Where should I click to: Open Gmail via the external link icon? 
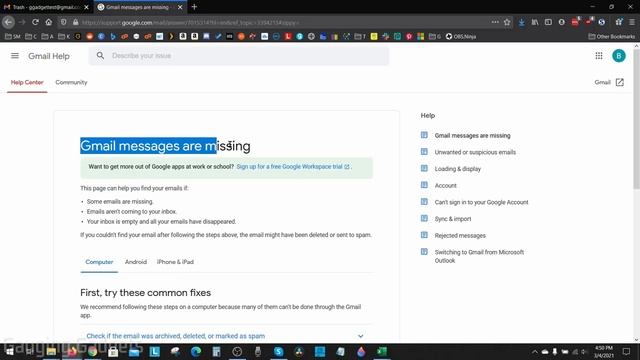(x=620, y=82)
